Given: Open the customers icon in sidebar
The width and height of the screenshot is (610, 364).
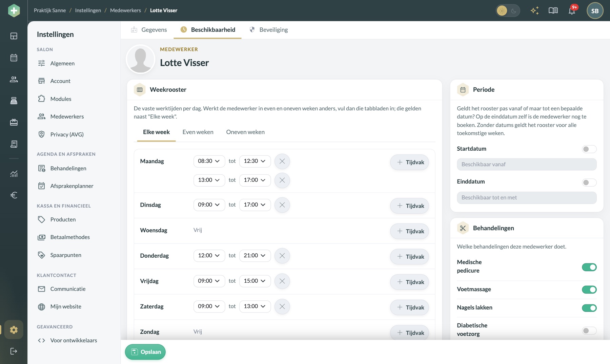Looking at the screenshot, I should [14, 79].
